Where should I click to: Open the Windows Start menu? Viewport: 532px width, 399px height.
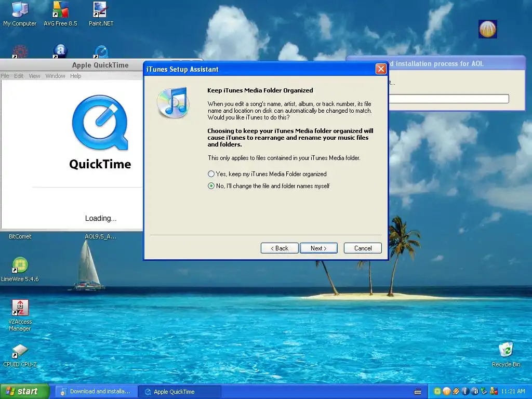(24, 392)
